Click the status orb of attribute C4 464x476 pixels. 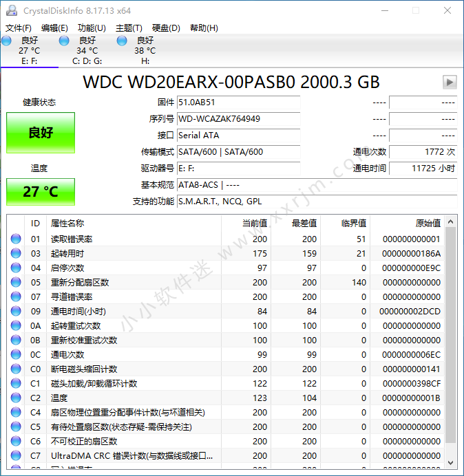[x=16, y=412]
